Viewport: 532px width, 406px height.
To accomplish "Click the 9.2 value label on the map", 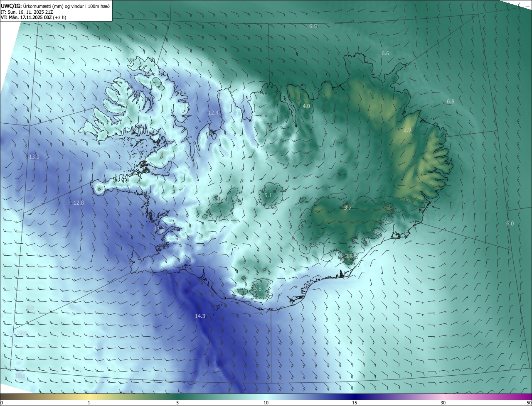I will click(x=30, y=308).
